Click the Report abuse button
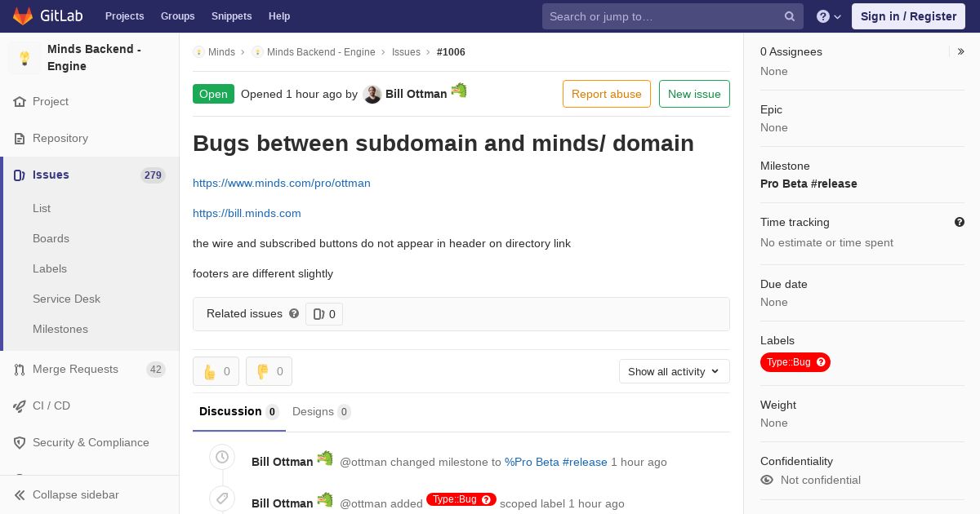 pyautogui.click(x=607, y=94)
